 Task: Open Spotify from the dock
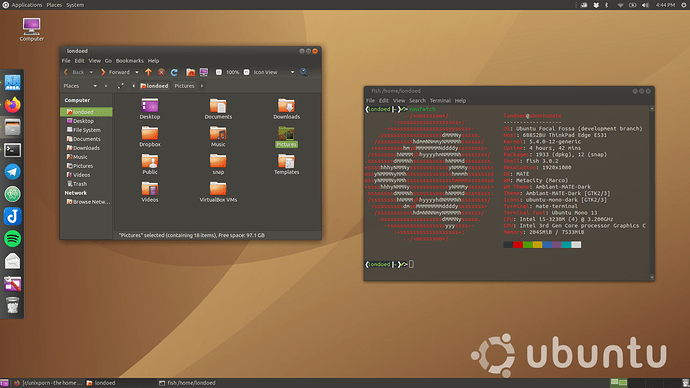12,239
